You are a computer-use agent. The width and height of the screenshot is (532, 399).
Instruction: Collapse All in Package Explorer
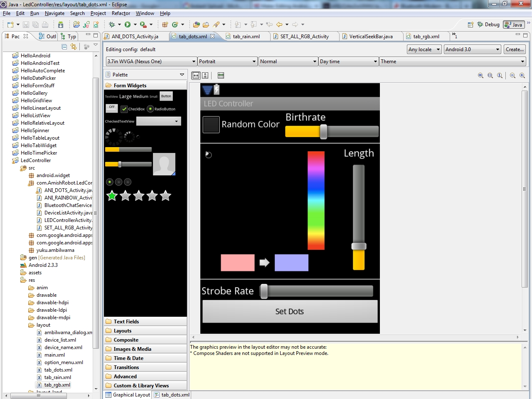pos(64,47)
